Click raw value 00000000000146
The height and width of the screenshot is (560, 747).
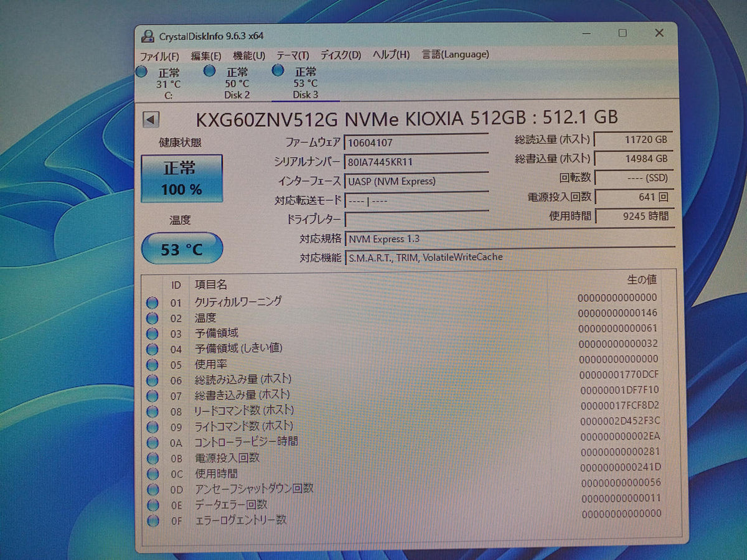click(618, 313)
